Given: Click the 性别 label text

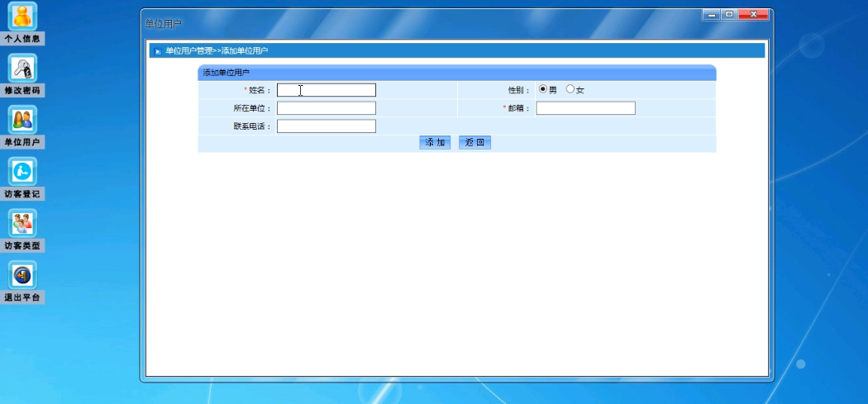Looking at the screenshot, I should [519, 90].
